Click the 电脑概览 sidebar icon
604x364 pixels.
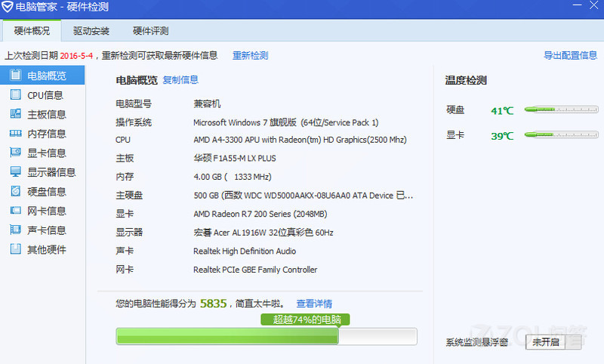coord(15,76)
